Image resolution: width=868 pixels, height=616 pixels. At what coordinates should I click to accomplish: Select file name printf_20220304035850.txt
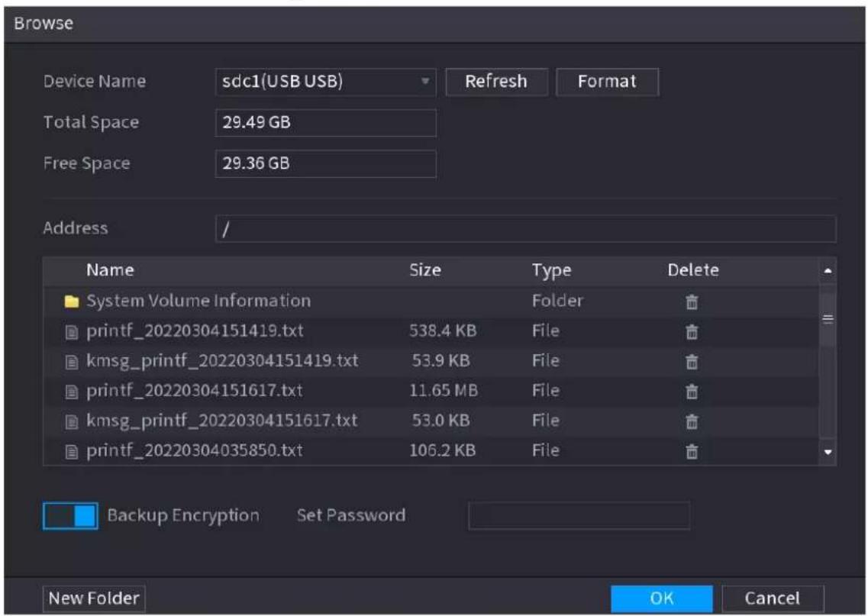point(195,450)
